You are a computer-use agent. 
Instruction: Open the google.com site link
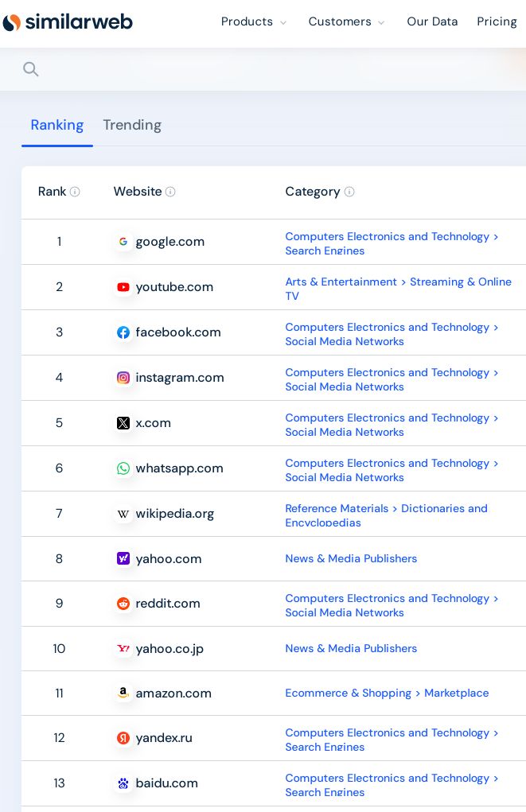[170, 242]
